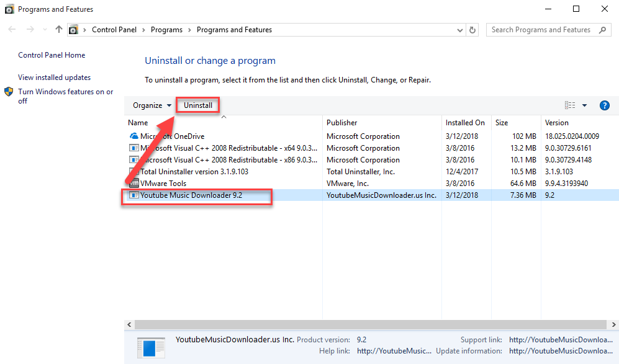The image size is (619, 364).
Task: Refresh the Programs and Features list
Action: click(472, 30)
